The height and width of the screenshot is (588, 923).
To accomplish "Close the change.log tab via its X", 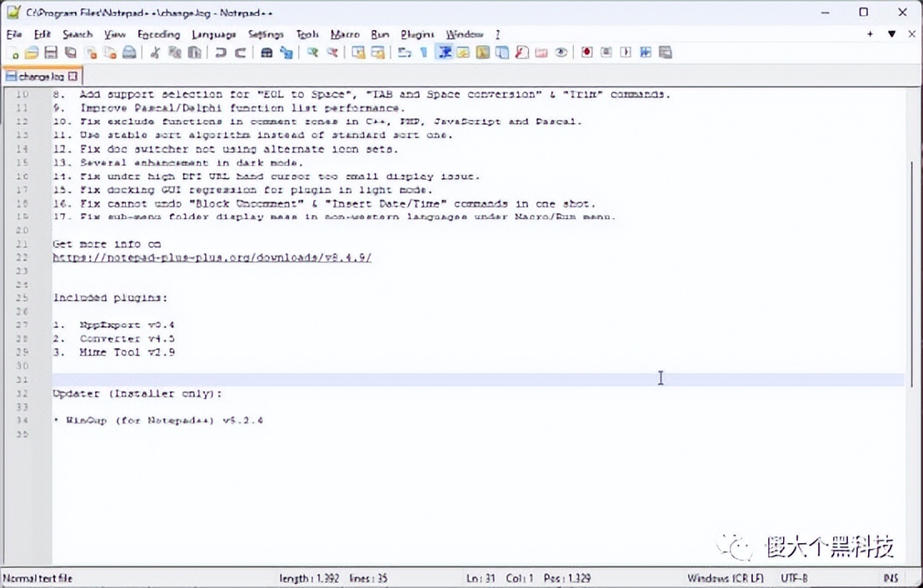I will tap(72, 77).
